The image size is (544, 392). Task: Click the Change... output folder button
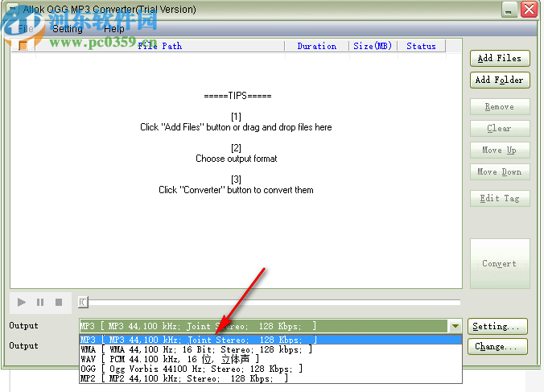(x=497, y=347)
